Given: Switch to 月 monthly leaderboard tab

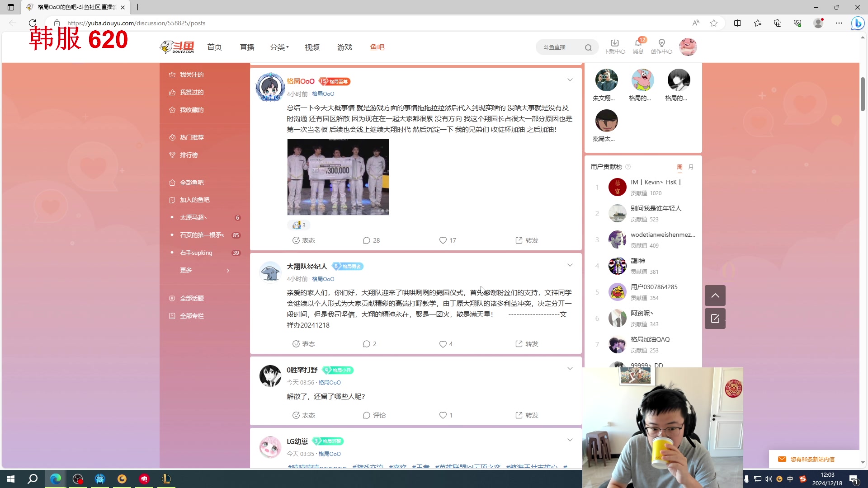Looking at the screenshot, I should coord(691,167).
